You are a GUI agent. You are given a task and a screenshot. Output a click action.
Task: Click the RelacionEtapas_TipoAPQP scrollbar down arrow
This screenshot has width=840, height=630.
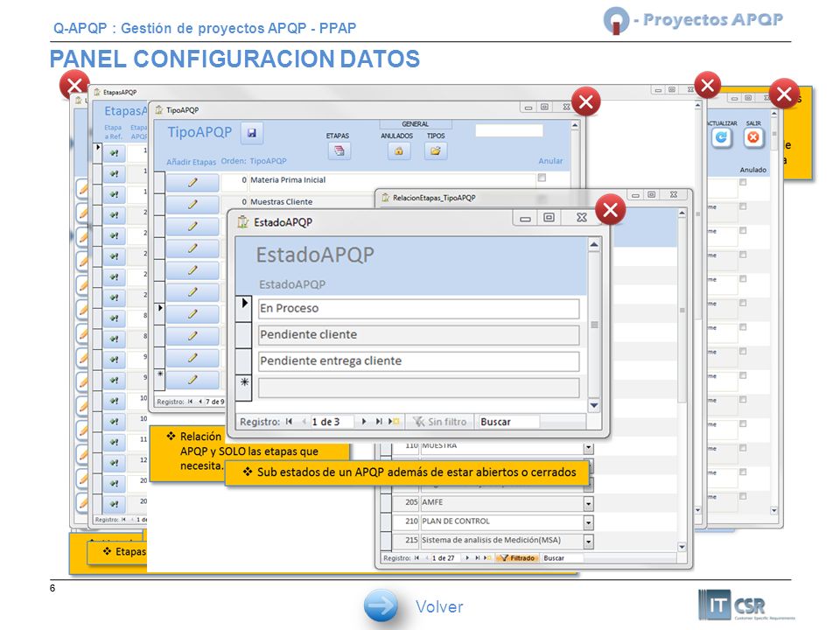point(682,547)
